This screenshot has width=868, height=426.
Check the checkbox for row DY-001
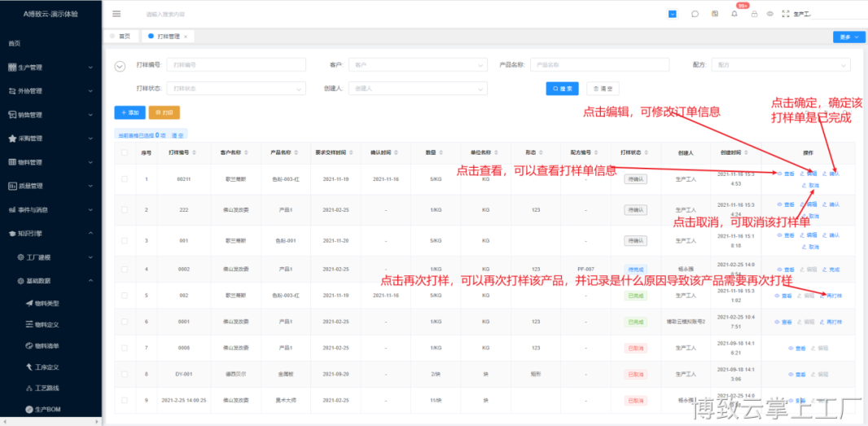(x=125, y=375)
